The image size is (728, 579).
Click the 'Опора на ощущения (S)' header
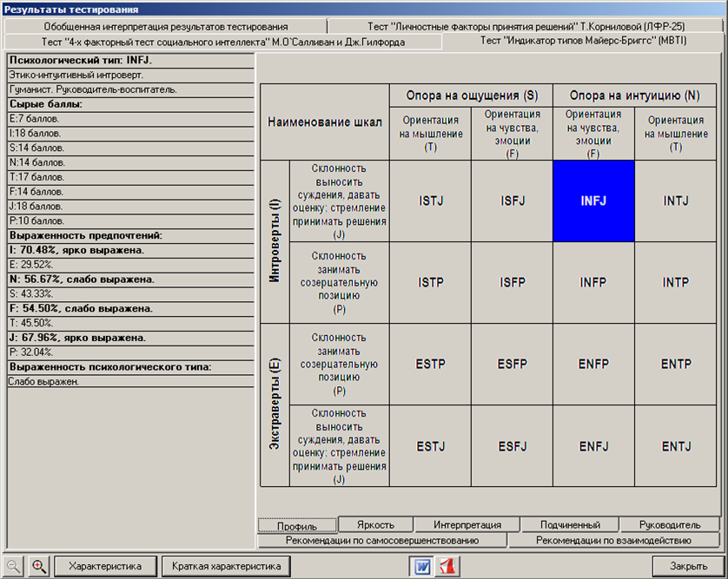point(471,95)
